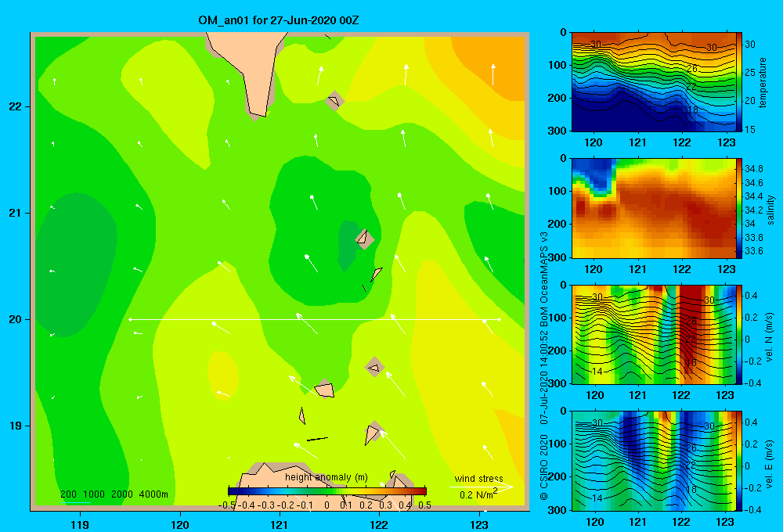Image resolution: width=783 pixels, height=532 pixels.
Task: Click the vel. E color bar scale
Action: pos(740,461)
